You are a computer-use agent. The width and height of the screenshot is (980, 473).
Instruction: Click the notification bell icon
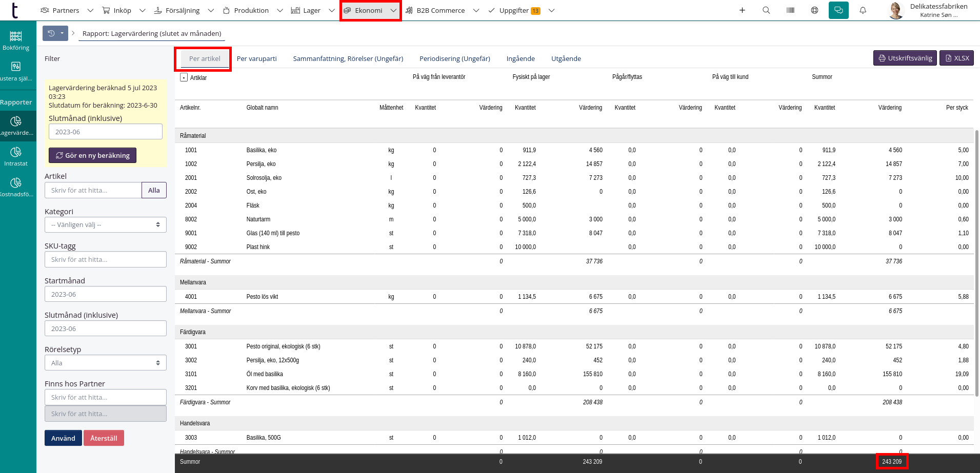coord(863,10)
